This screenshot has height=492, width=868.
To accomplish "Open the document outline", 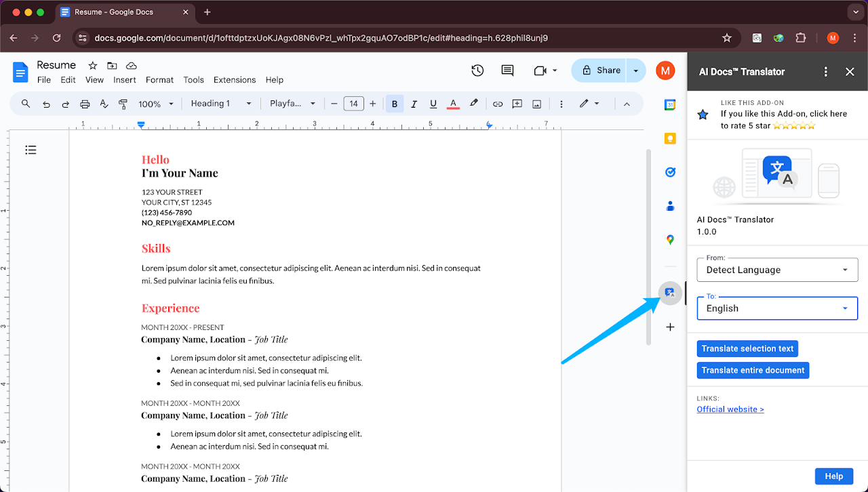I will pyautogui.click(x=31, y=150).
